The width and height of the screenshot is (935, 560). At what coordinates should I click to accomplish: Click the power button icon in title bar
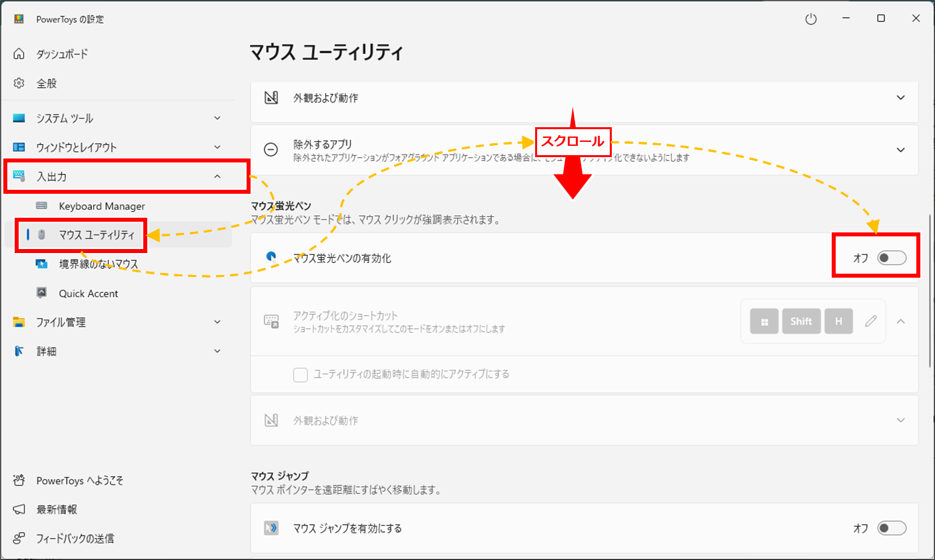pos(811,19)
